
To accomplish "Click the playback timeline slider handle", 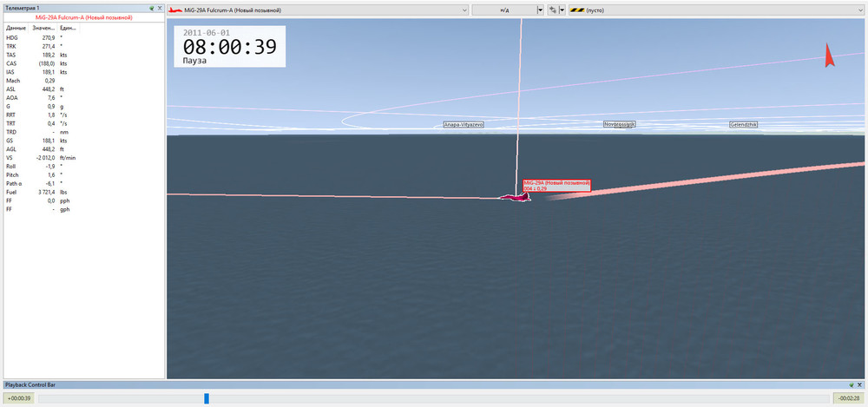I will click(x=207, y=398).
